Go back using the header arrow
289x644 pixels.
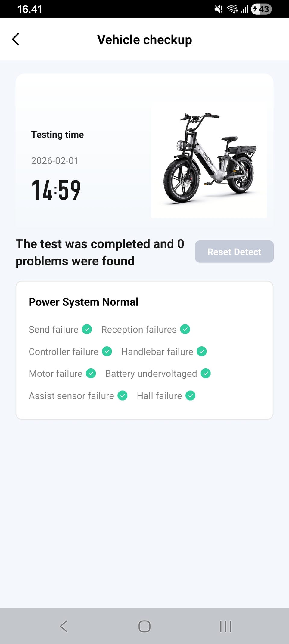(16, 39)
